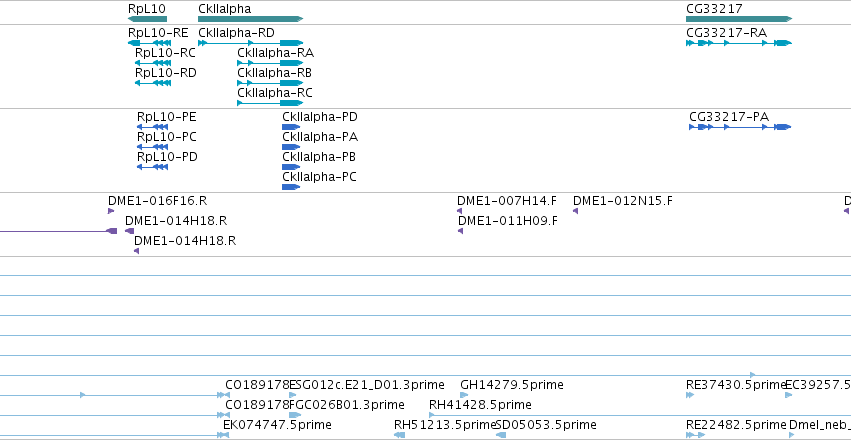Open EST RE37430.5prime
The height and width of the screenshot is (440, 851).
(690, 395)
